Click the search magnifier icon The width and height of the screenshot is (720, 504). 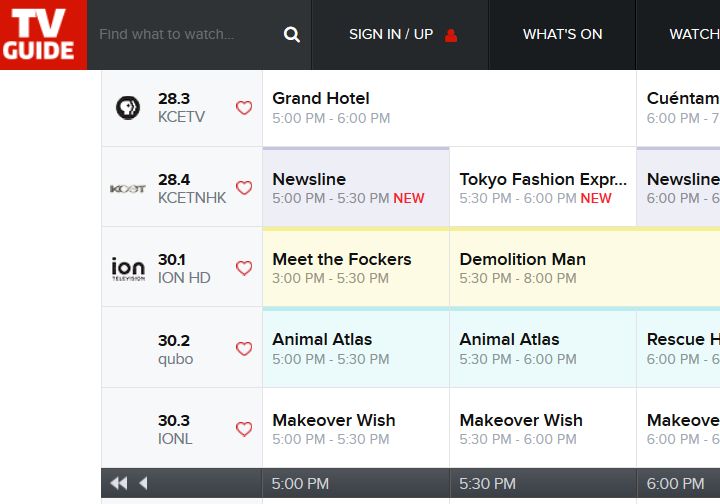pos(291,35)
